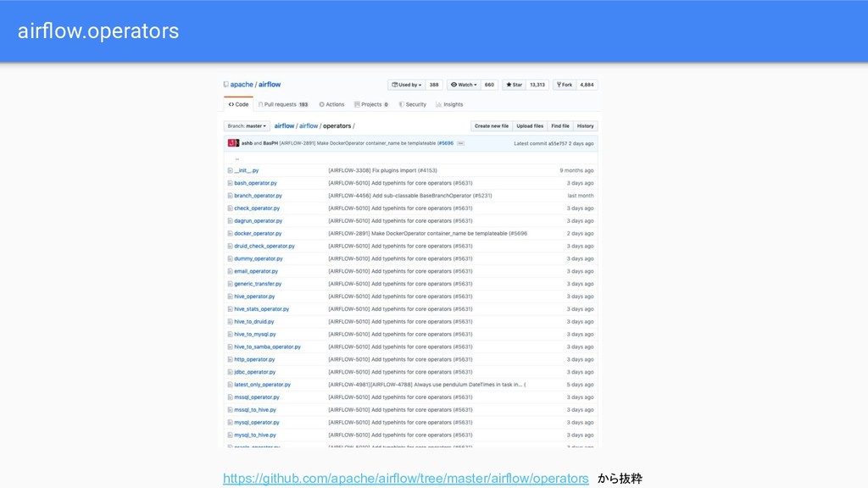Open mssql_operator.py file
Screen dimensions: 868x488
point(256,397)
